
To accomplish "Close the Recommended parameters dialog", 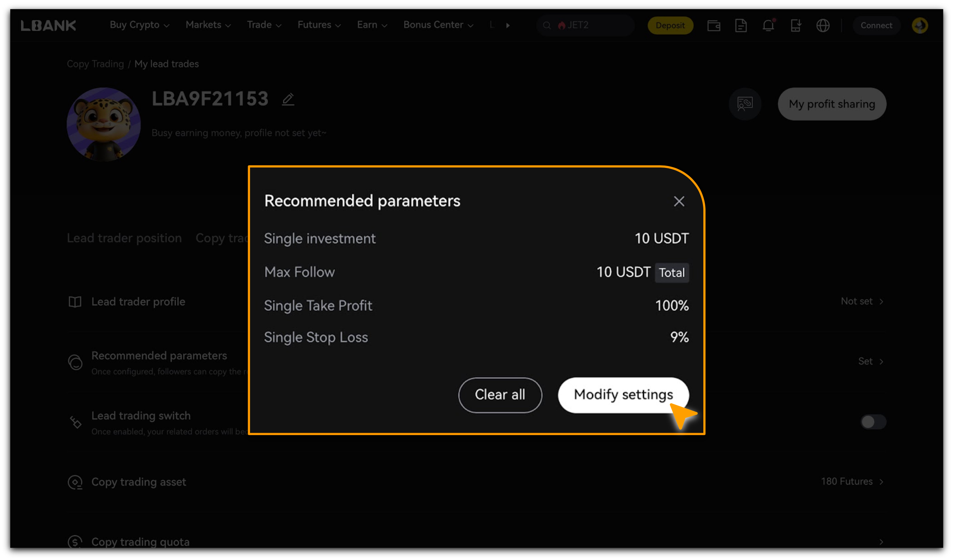I will pyautogui.click(x=679, y=201).
